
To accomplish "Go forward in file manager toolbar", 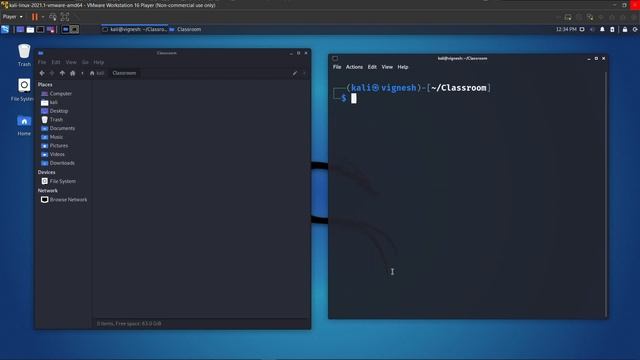I will point(52,73).
